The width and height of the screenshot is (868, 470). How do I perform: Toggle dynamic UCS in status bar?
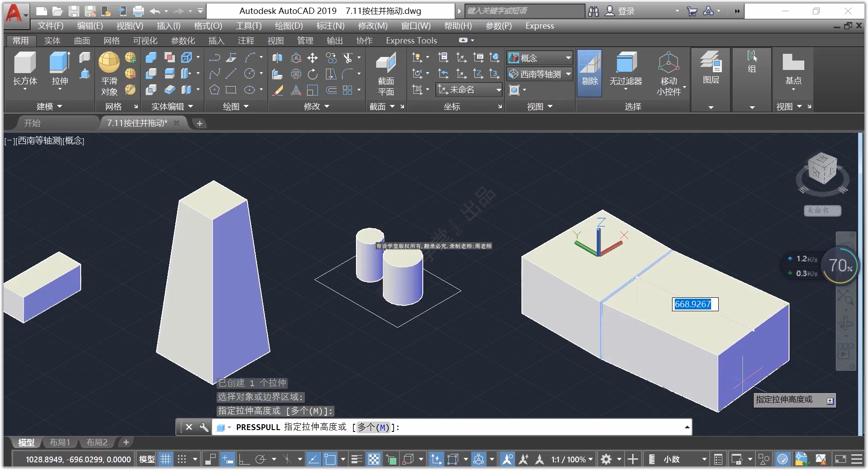[436, 459]
